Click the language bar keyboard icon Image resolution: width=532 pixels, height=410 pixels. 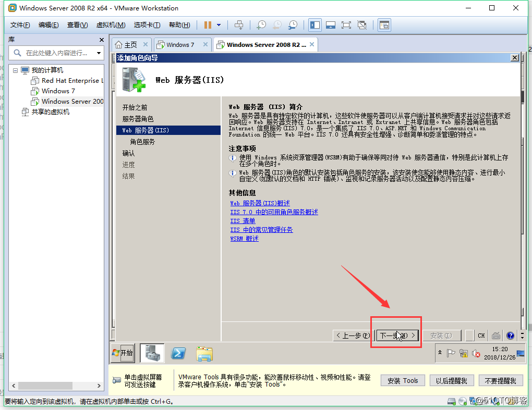pos(496,336)
